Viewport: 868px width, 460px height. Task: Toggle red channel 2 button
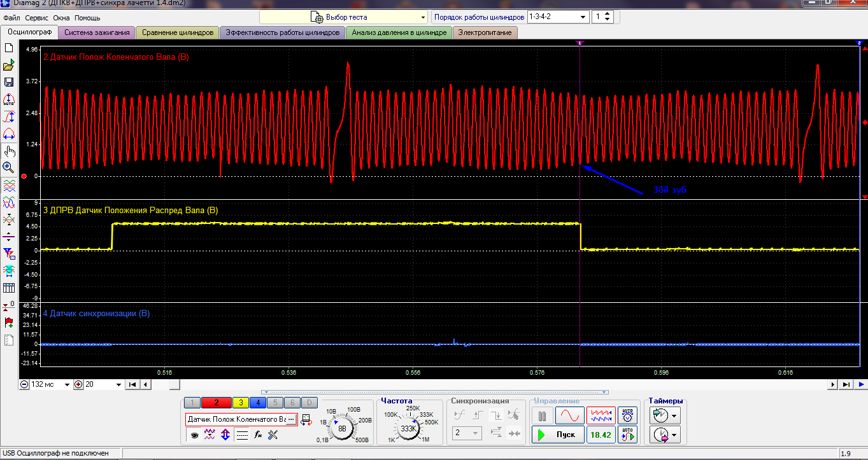(x=217, y=403)
